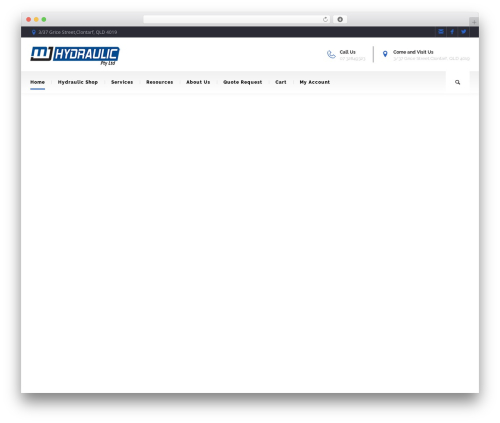
Task: Click the email icon in top bar
Action: (441, 32)
